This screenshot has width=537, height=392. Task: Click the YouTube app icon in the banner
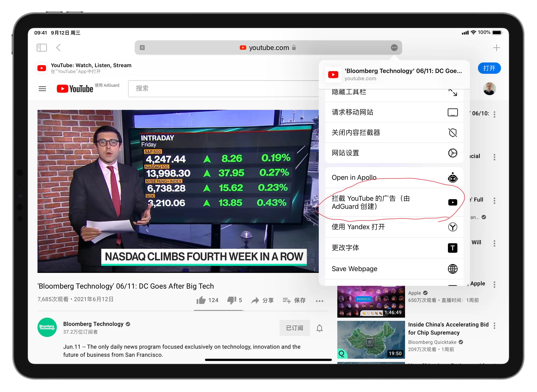pyautogui.click(x=42, y=68)
